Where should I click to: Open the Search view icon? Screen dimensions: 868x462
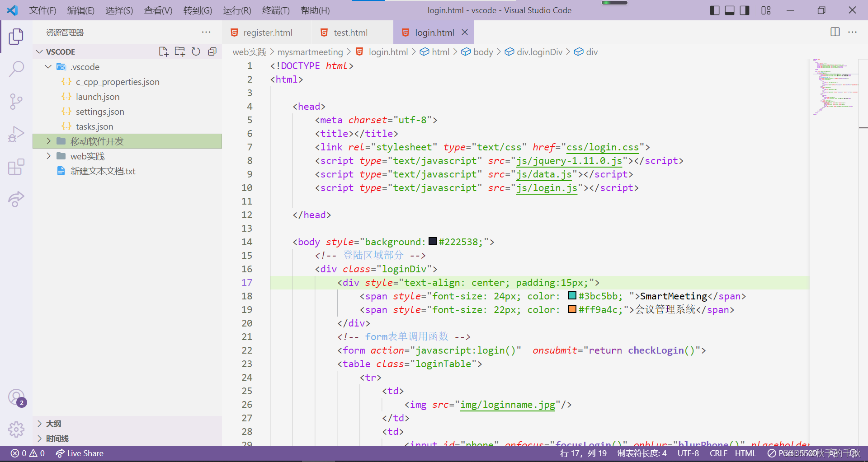[x=16, y=69]
